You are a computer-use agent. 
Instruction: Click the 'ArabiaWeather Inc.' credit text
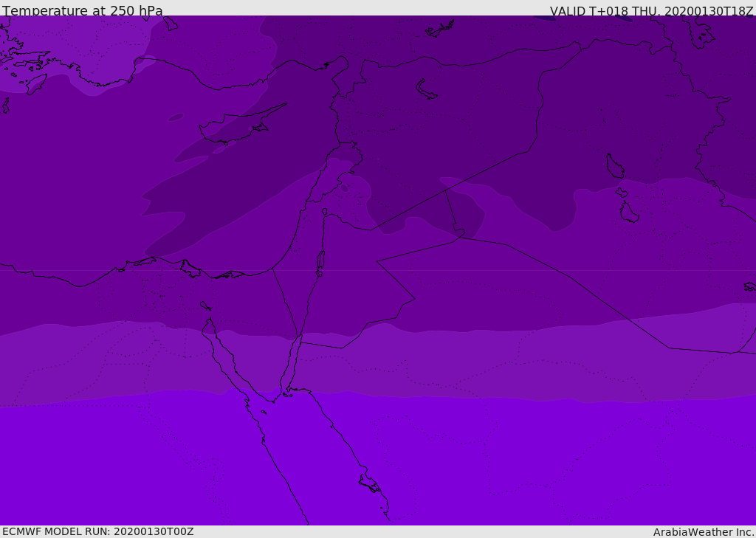point(704,532)
